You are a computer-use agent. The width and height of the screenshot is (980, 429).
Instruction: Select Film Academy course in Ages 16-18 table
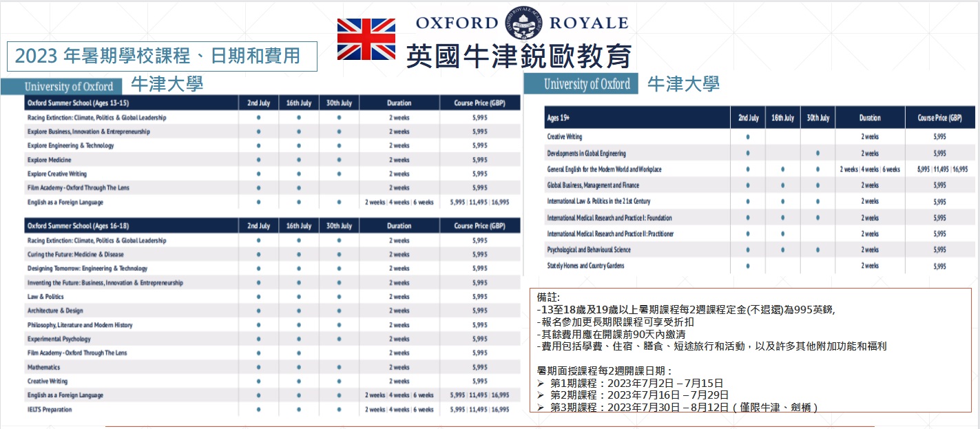point(78,353)
